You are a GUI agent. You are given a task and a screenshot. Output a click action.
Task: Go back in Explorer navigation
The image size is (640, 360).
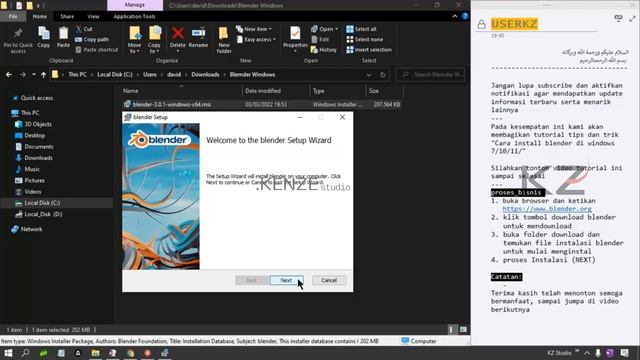(x=9, y=75)
